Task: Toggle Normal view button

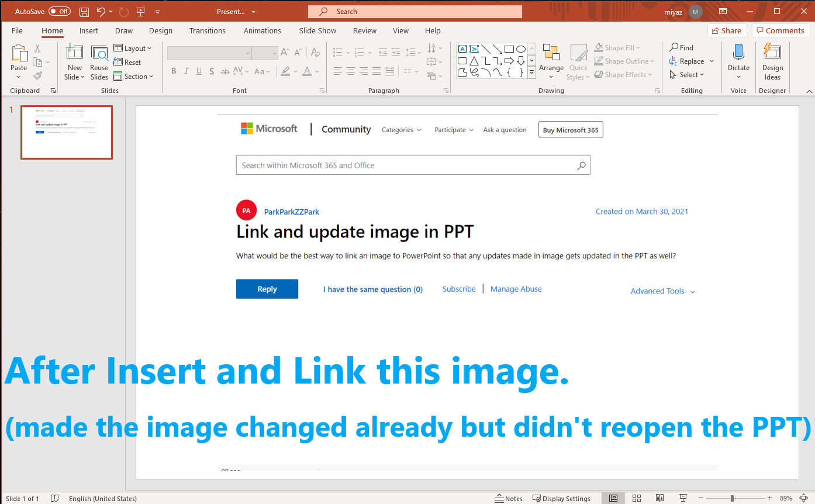Action: (x=613, y=499)
